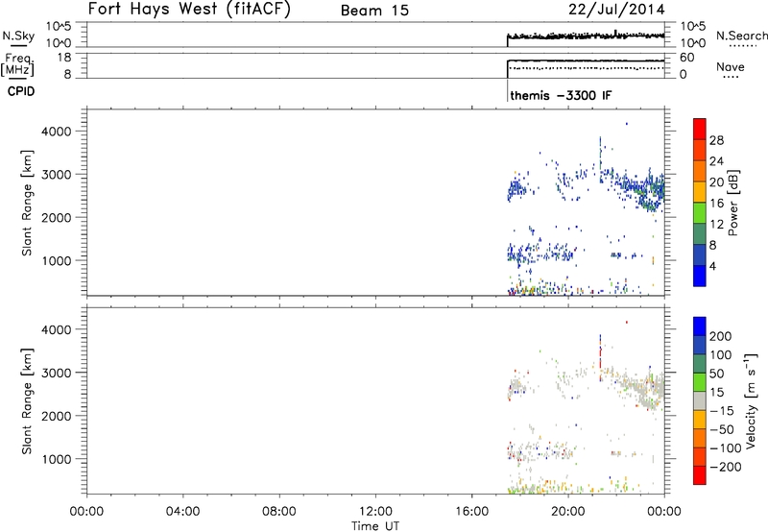The height and width of the screenshot is (532, 768).
Task: Click the "-200" velocity colorbar label
Action: point(725,467)
